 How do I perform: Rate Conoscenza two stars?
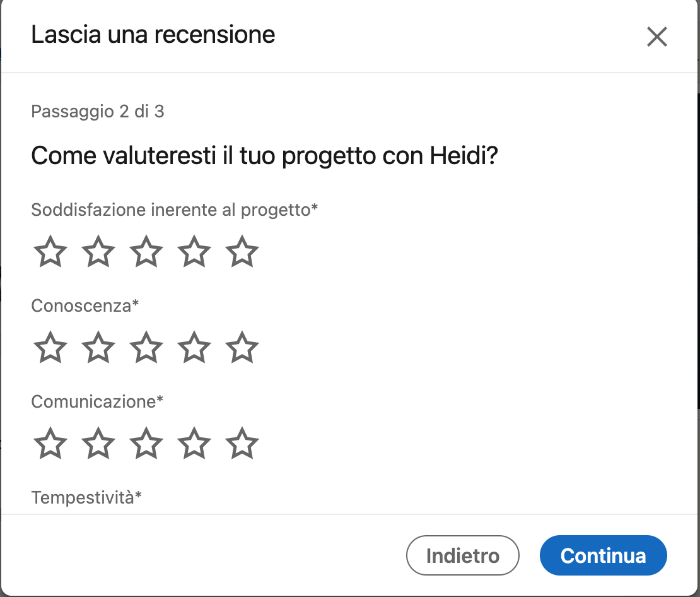tap(98, 348)
